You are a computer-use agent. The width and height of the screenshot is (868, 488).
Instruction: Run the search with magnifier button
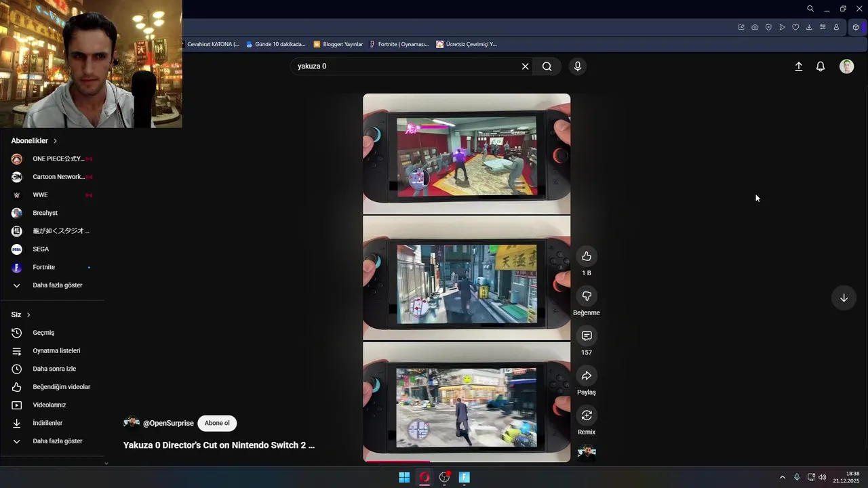tap(547, 66)
